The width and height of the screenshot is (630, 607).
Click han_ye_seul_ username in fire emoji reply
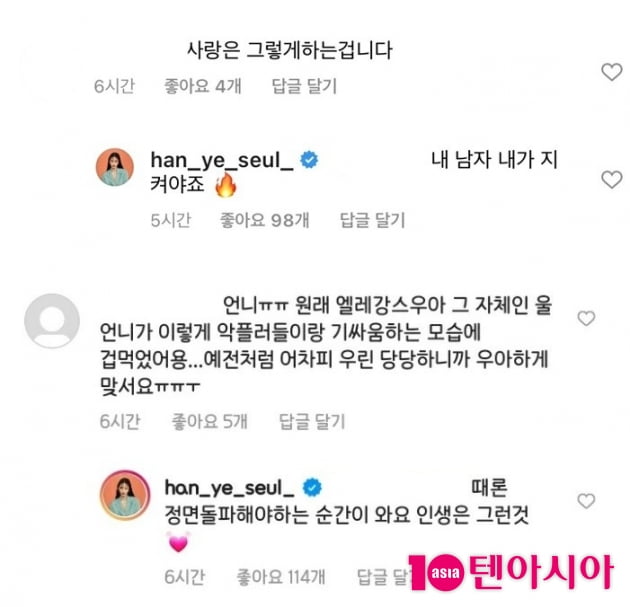pyautogui.click(x=222, y=160)
